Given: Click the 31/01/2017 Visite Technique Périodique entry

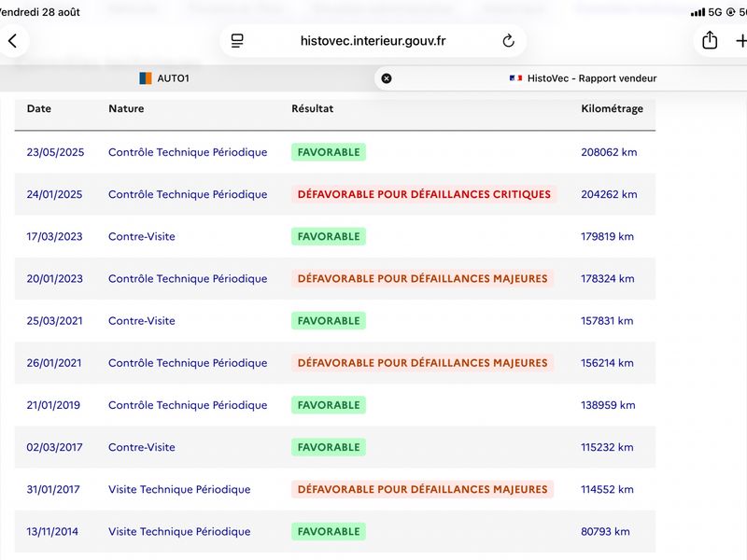Looking at the screenshot, I should [179, 489].
